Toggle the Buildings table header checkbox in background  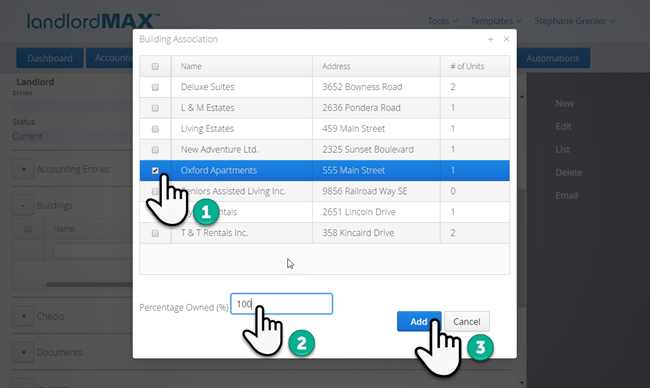click(x=28, y=229)
